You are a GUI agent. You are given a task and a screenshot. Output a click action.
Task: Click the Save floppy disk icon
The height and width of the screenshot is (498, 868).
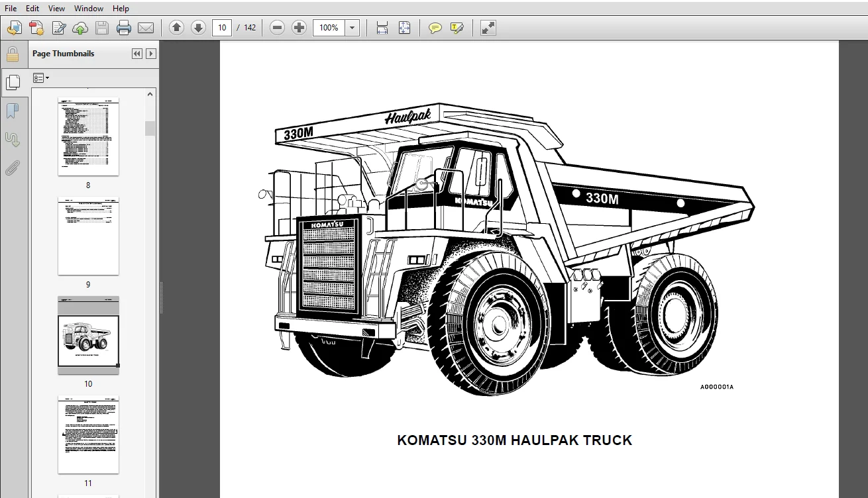point(101,28)
